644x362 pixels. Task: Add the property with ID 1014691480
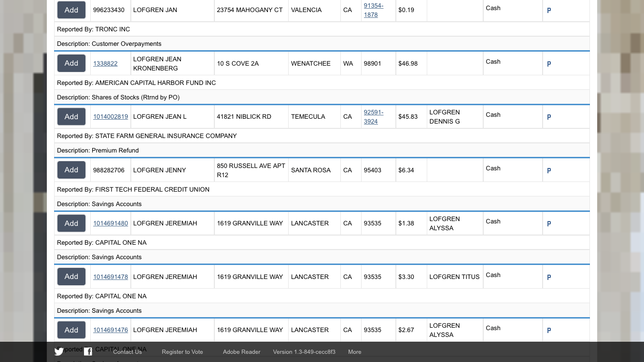pyautogui.click(x=71, y=223)
